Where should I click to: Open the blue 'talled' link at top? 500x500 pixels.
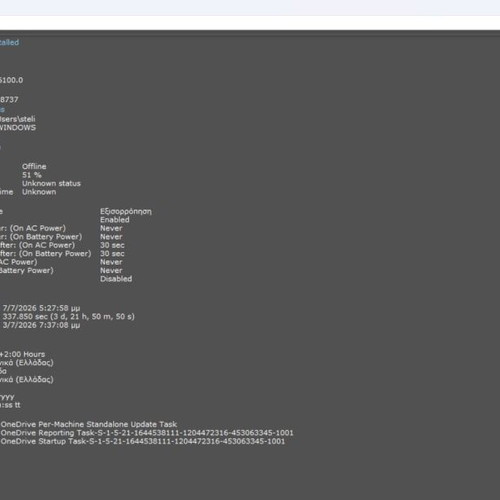click(9, 42)
